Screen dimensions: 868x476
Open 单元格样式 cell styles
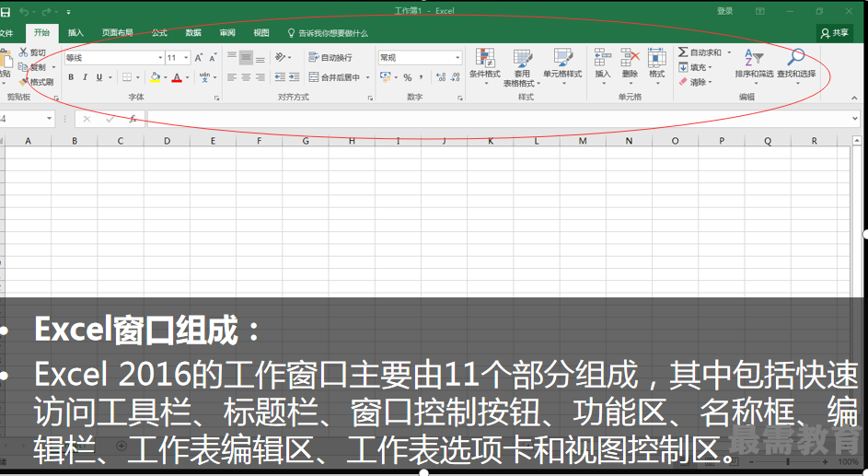coord(562,66)
